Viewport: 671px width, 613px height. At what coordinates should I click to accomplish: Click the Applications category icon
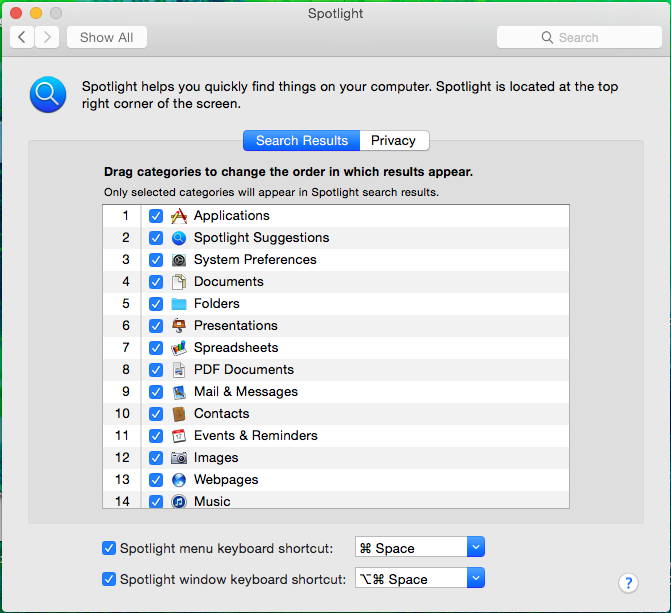click(179, 216)
